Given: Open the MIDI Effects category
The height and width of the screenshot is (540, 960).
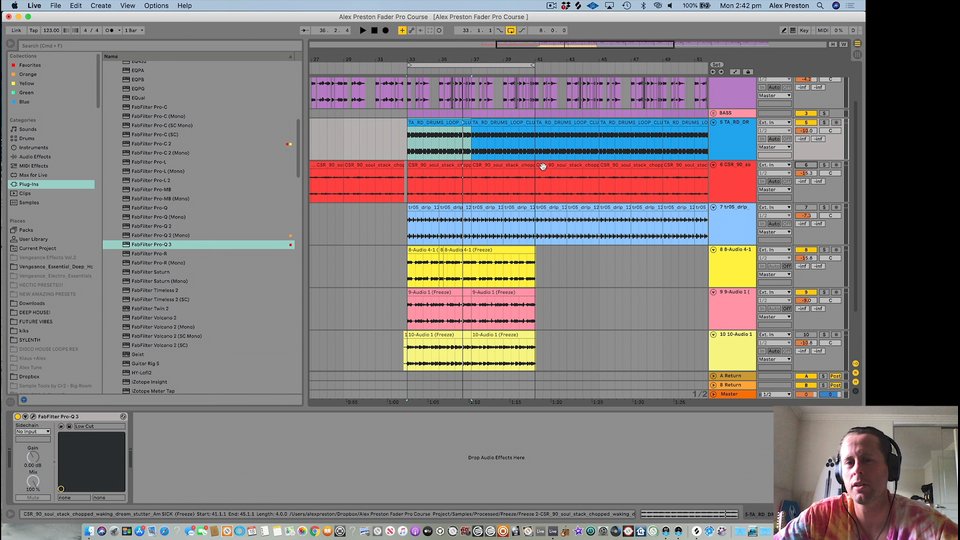Looking at the screenshot, I should point(33,166).
